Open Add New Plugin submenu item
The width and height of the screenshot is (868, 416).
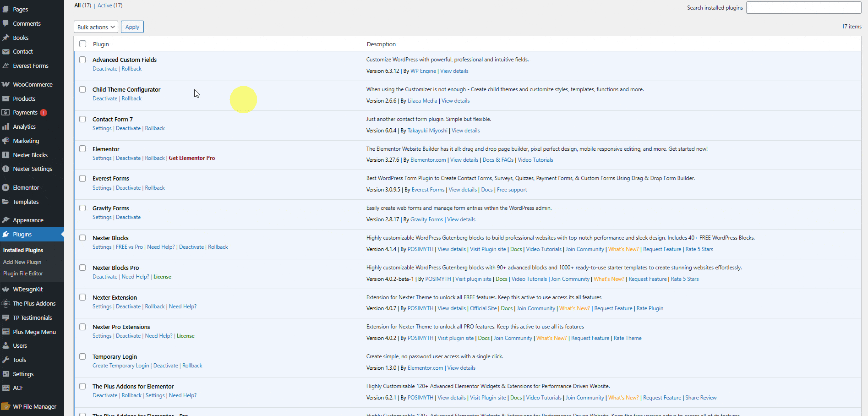coord(22,262)
